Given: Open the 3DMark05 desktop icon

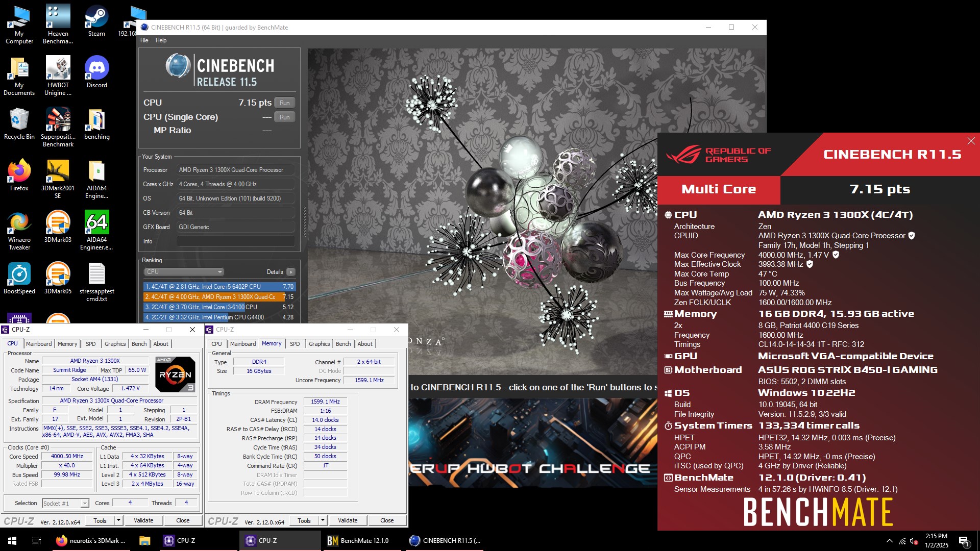Looking at the screenshot, I should [58, 278].
